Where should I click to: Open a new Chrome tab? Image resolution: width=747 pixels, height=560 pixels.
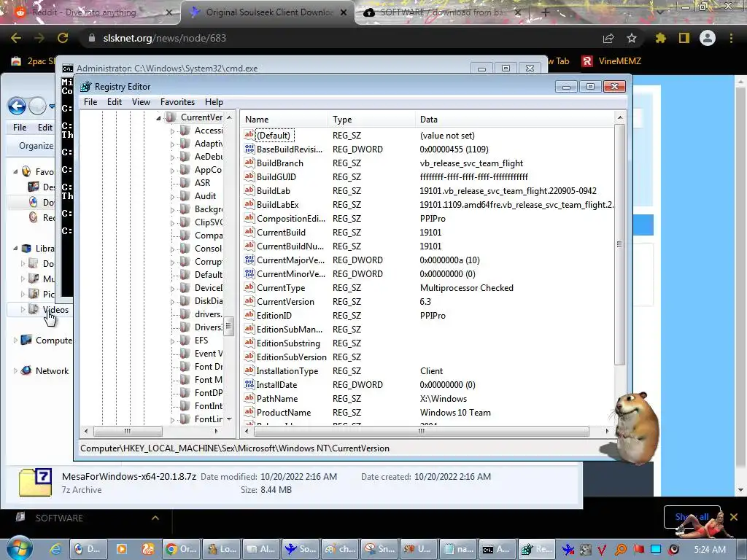pos(546,12)
